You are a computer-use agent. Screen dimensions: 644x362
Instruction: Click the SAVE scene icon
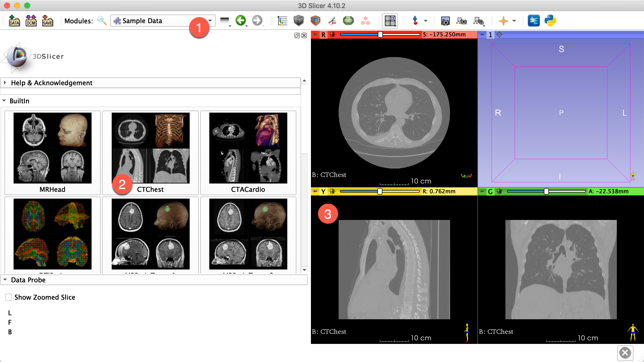coord(48,21)
